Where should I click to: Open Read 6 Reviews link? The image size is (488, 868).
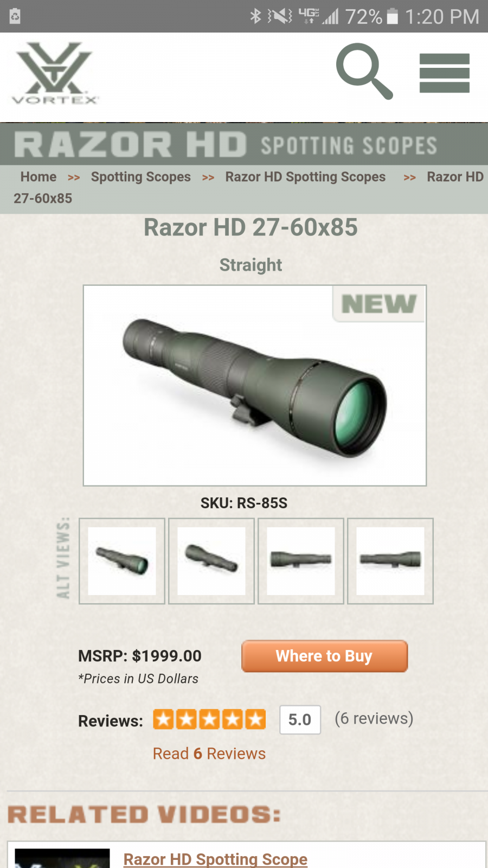click(x=209, y=754)
